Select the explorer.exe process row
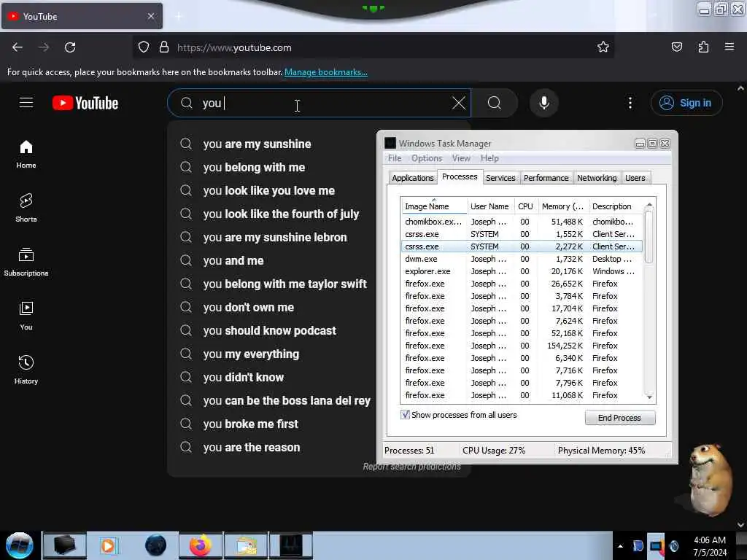Viewport: 747px width, 560px height. [521, 271]
